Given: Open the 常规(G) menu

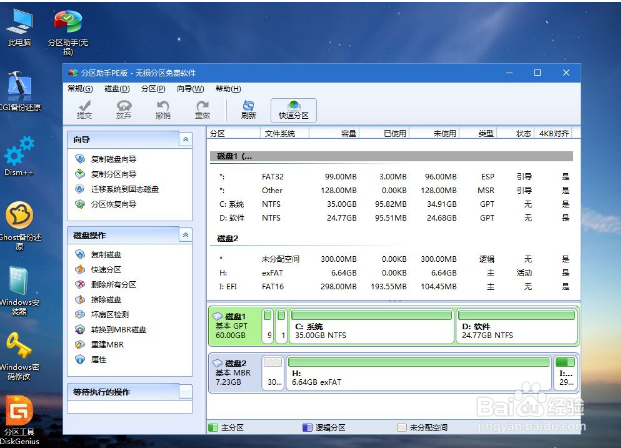Looking at the screenshot, I should pyautogui.click(x=80, y=89).
